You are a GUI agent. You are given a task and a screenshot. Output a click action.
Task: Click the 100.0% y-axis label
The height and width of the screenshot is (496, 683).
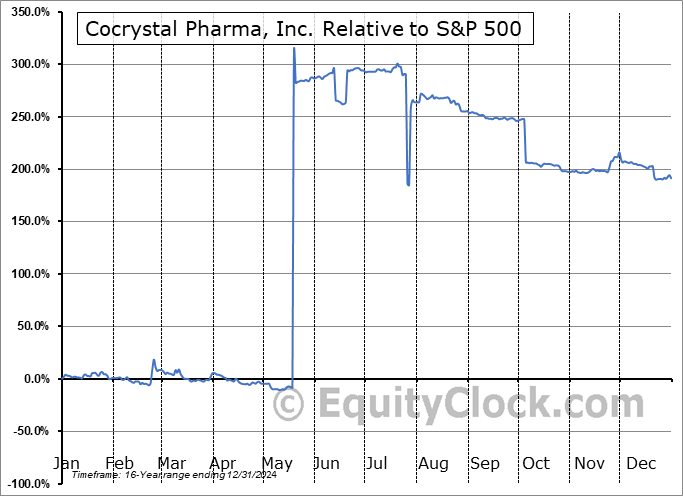(x=28, y=274)
